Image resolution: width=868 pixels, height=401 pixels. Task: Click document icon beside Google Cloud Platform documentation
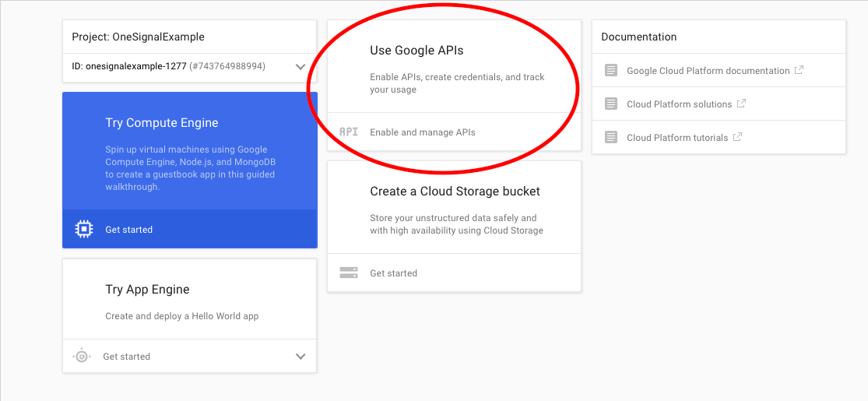pyautogui.click(x=611, y=70)
